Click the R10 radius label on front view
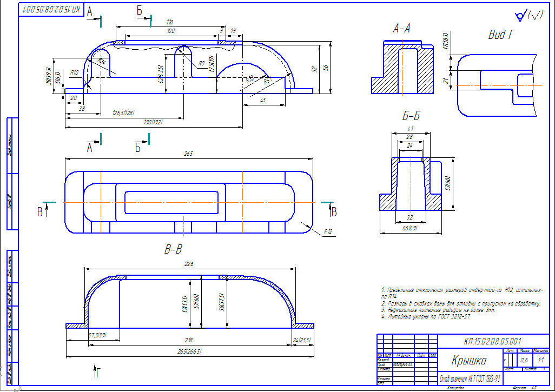The width and height of the screenshot is (555, 392). coord(75,72)
